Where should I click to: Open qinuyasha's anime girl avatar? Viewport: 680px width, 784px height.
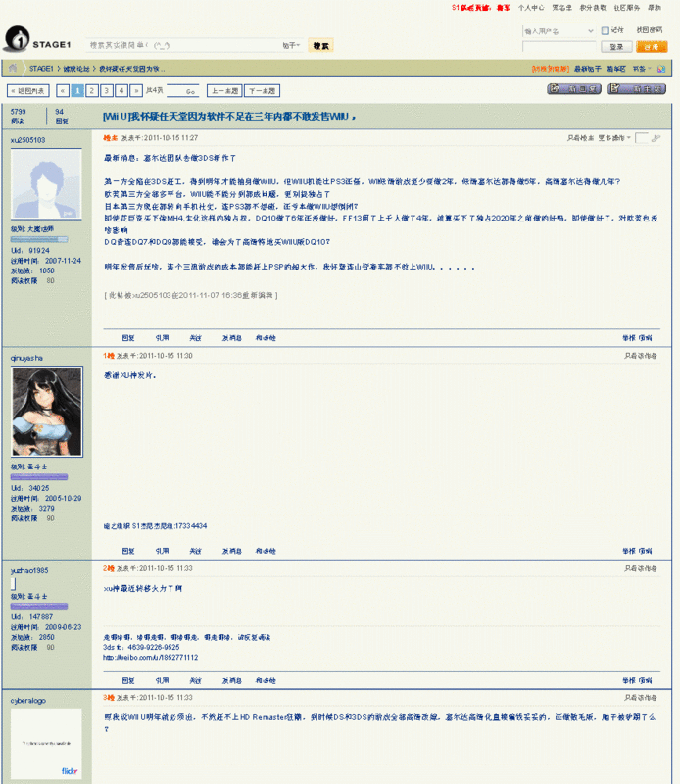(x=47, y=412)
